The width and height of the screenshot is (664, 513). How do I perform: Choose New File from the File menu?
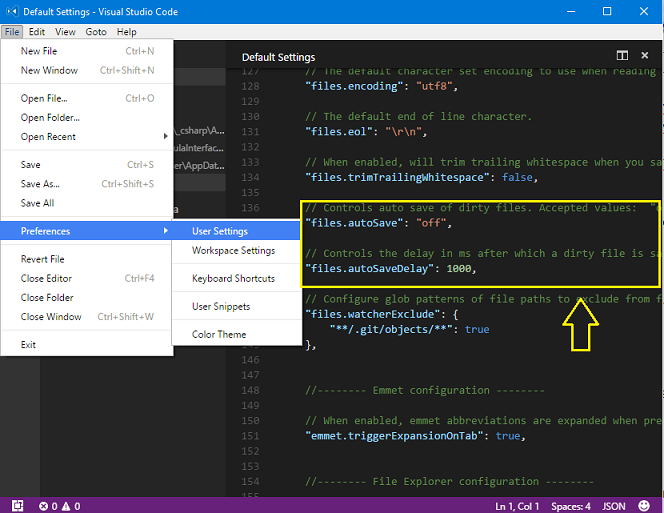87,51
